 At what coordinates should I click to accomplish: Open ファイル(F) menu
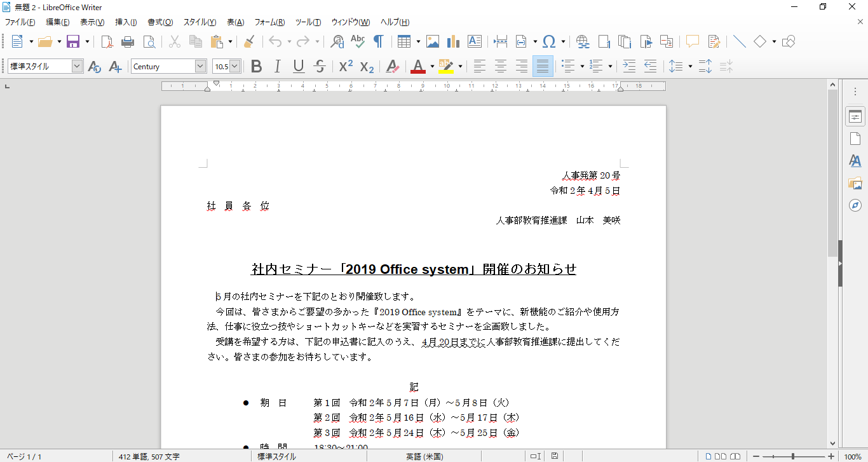coord(20,22)
